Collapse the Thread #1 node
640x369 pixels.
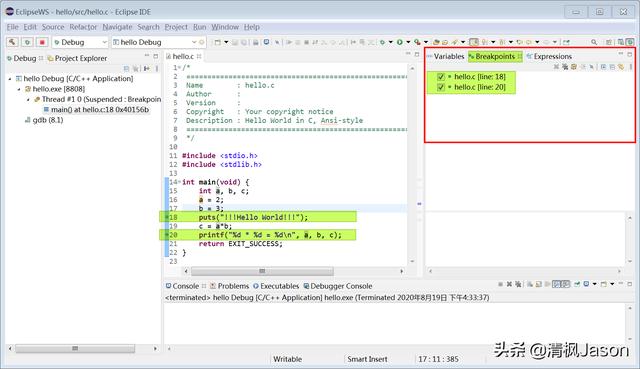(x=28, y=99)
